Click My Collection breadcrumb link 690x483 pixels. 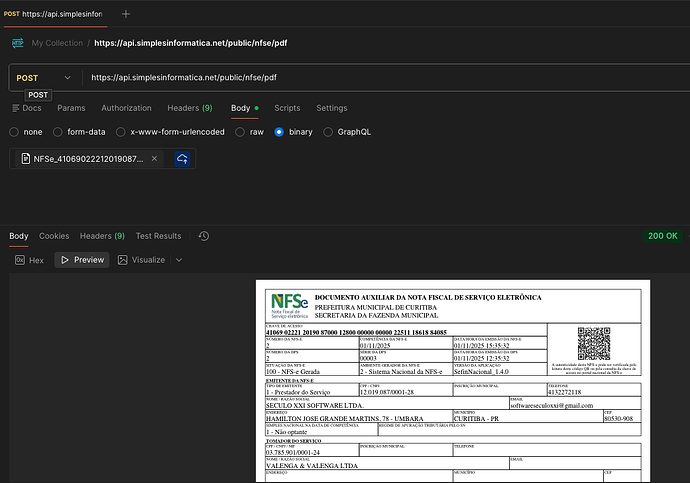click(56, 43)
